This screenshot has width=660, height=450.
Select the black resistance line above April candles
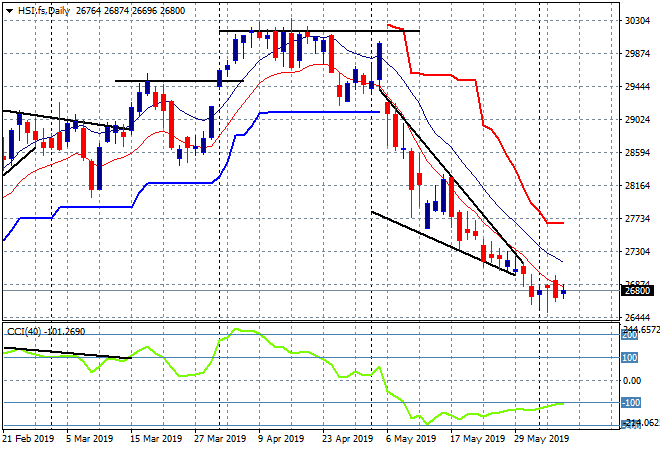coord(319,31)
